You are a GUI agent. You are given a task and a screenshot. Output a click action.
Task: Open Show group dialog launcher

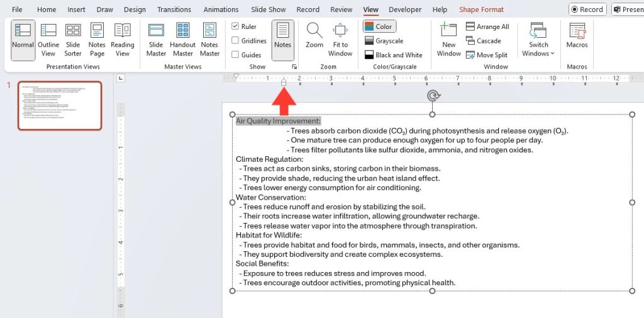coord(294,67)
